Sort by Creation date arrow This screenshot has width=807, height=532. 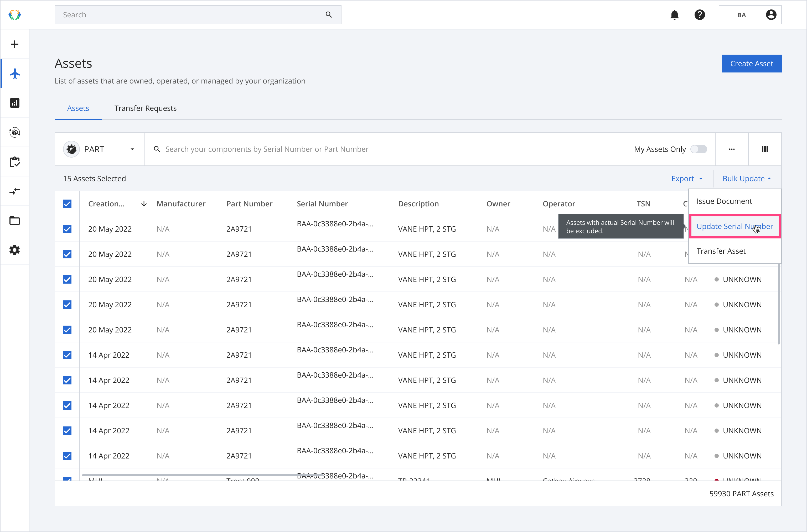(x=144, y=204)
